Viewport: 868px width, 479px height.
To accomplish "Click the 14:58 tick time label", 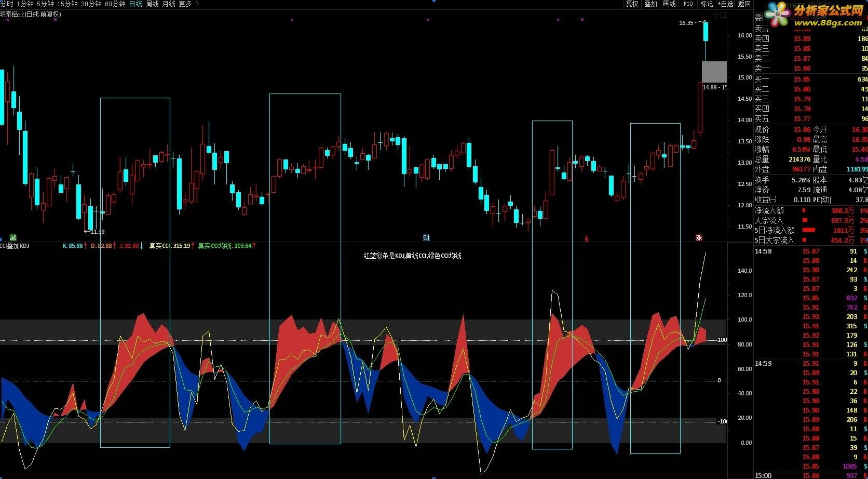I will pos(763,251).
